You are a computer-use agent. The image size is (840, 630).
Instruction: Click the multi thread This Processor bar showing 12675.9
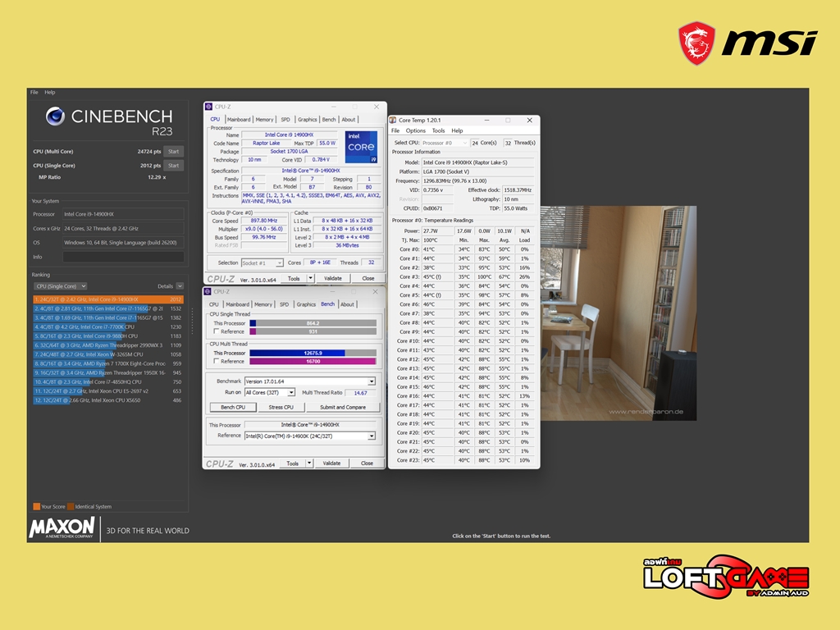tap(313, 353)
